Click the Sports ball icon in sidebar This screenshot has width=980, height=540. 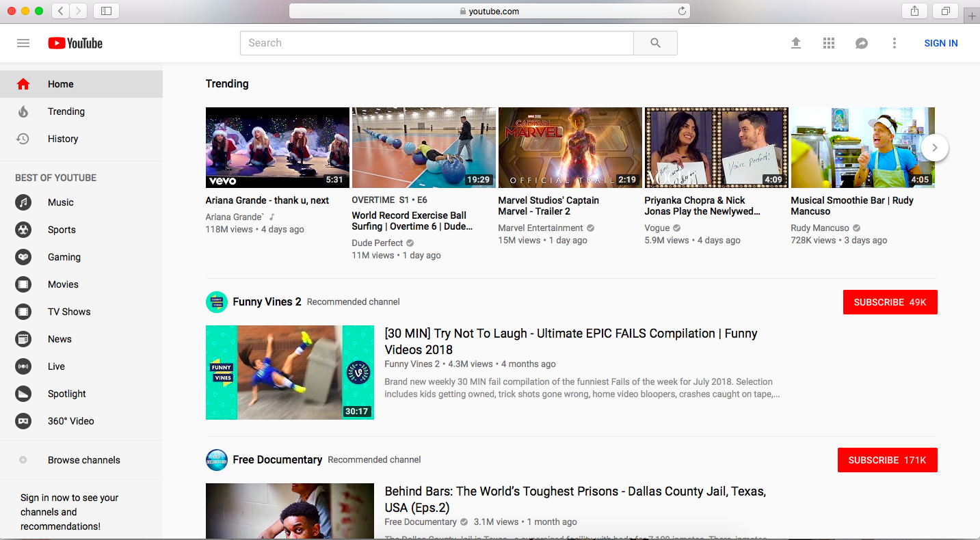coord(23,230)
